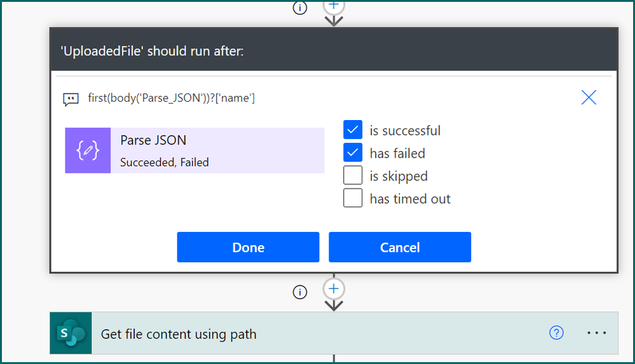Enable the 'has timed out' checkbox
Image resolution: width=635 pixels, height=364 pixels.
[x=353, y=198]
